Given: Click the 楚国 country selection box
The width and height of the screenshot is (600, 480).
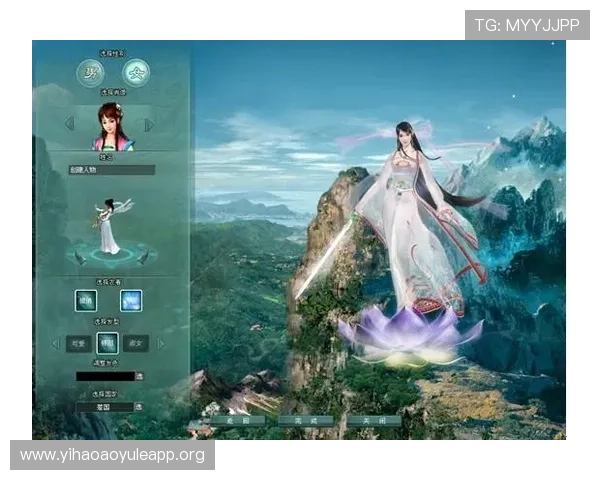Looking at the screenshot, I should (104, 407).
